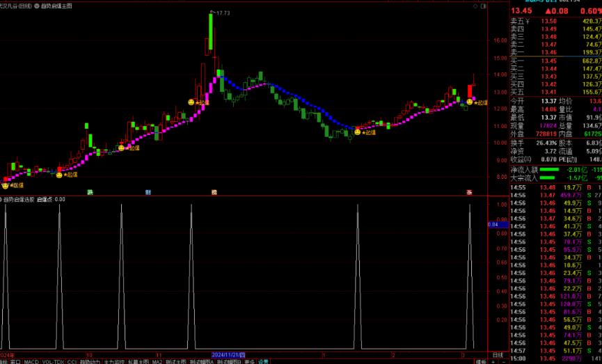The width and height of the screenshot is (602, 364).
Task: Click the 财 event marker under the chart
Action: coord(148,192)
